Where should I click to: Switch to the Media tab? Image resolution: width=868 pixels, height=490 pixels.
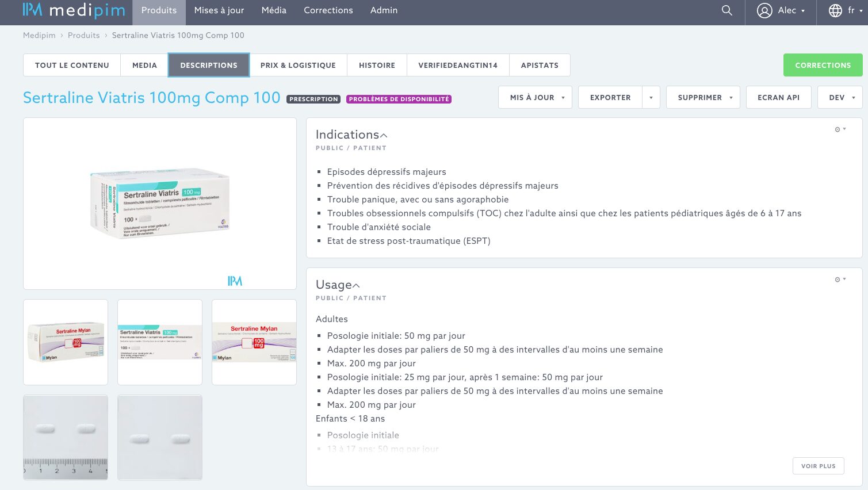[144, 66]
